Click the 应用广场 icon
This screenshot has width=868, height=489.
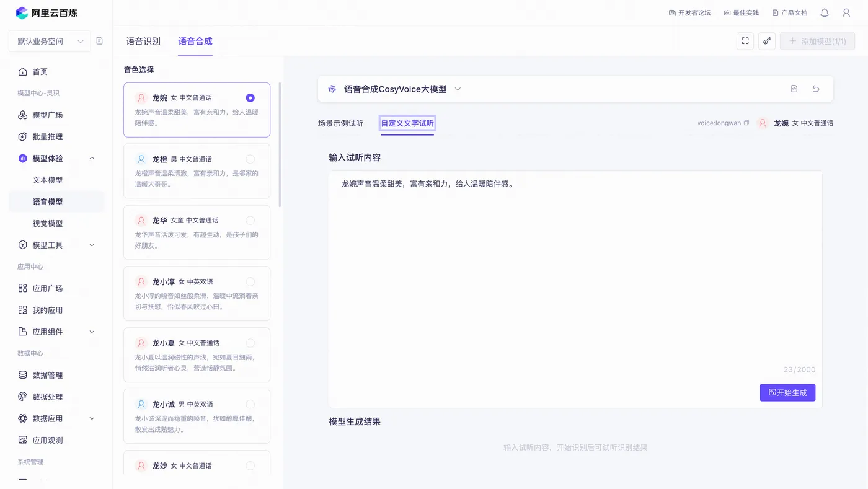(23, 289)
